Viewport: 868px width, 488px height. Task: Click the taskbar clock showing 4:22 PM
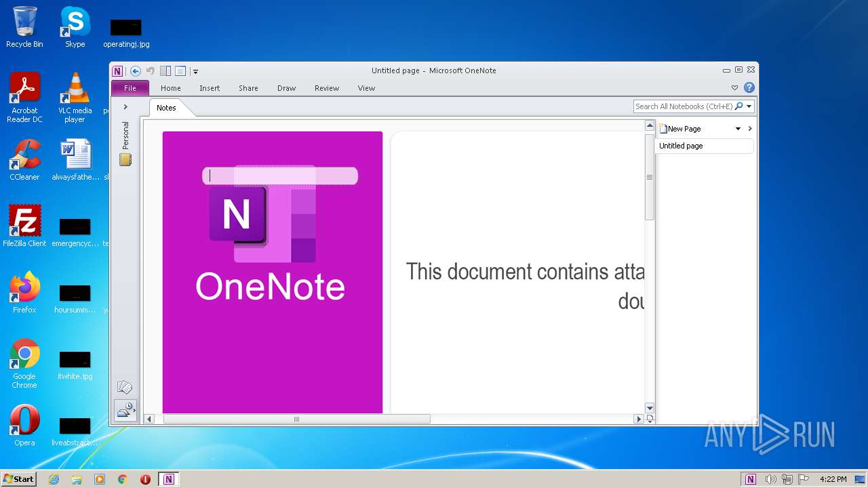(x=833, y=479)
